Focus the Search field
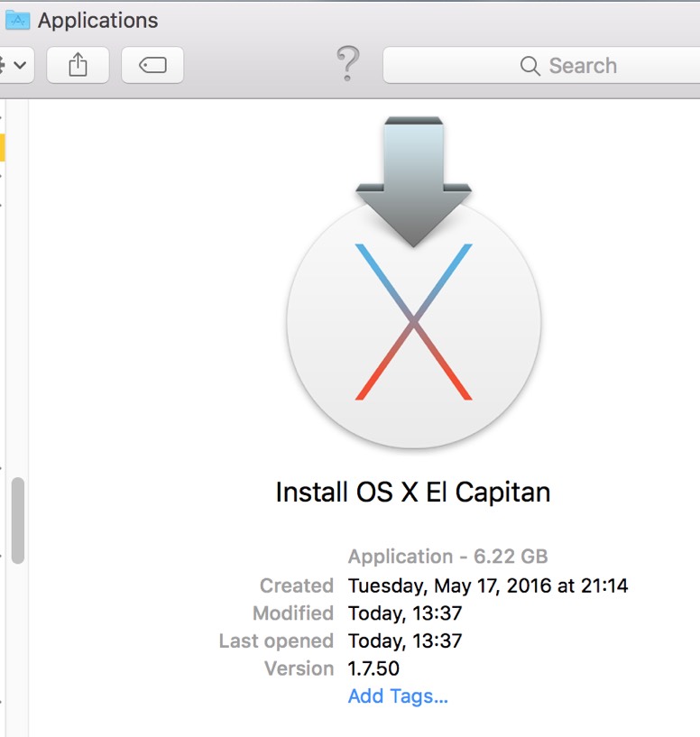 click(541, 65)
